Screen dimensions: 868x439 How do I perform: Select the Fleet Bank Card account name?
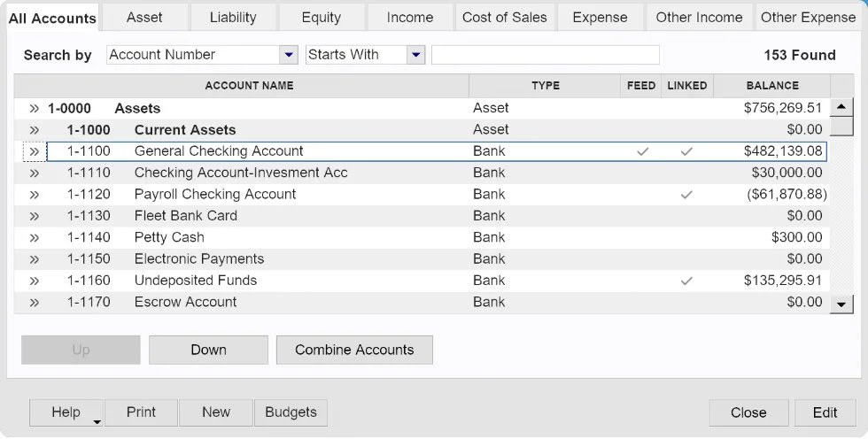(x=185, y=216)
